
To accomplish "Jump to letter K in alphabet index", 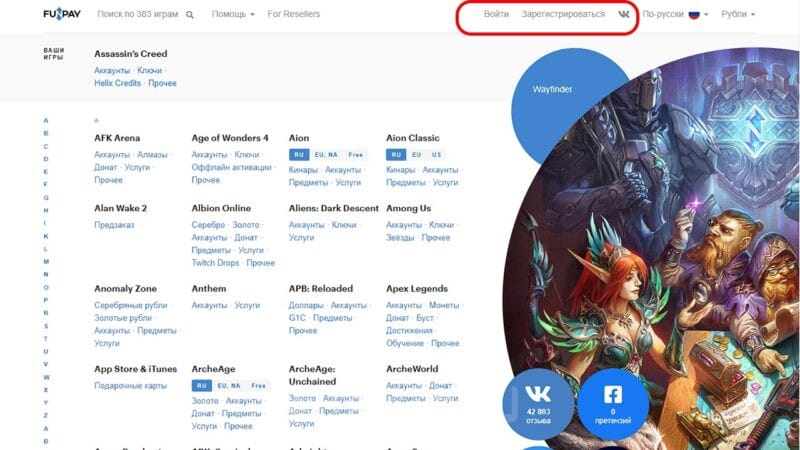I will [46, 236].
